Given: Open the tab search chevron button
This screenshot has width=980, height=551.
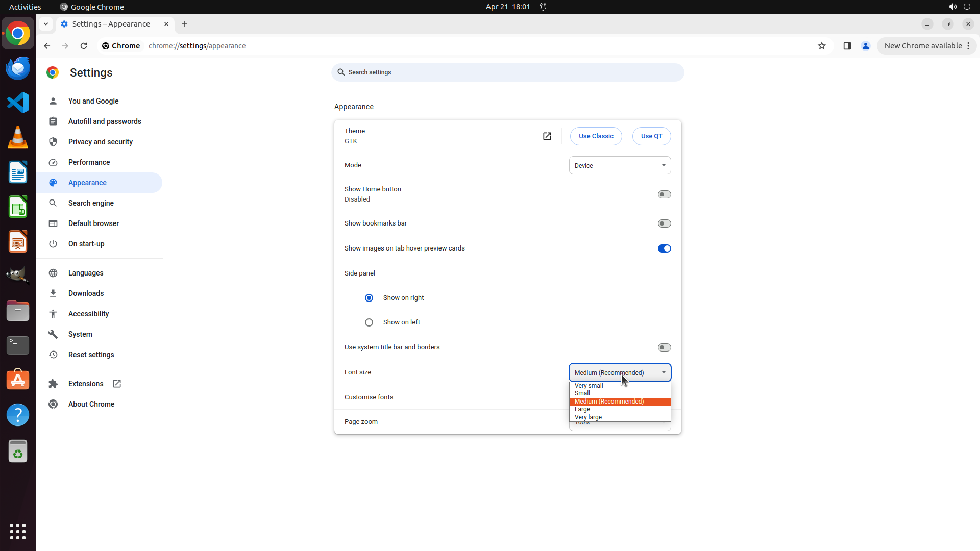Looking at the screenshot, I should pos(46,24).
